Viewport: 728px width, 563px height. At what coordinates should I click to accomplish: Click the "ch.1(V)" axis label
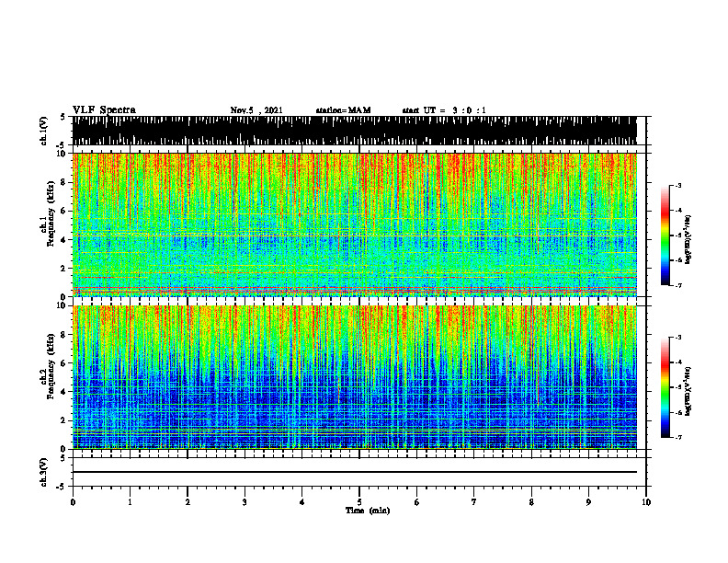click(x=44, y=131)
